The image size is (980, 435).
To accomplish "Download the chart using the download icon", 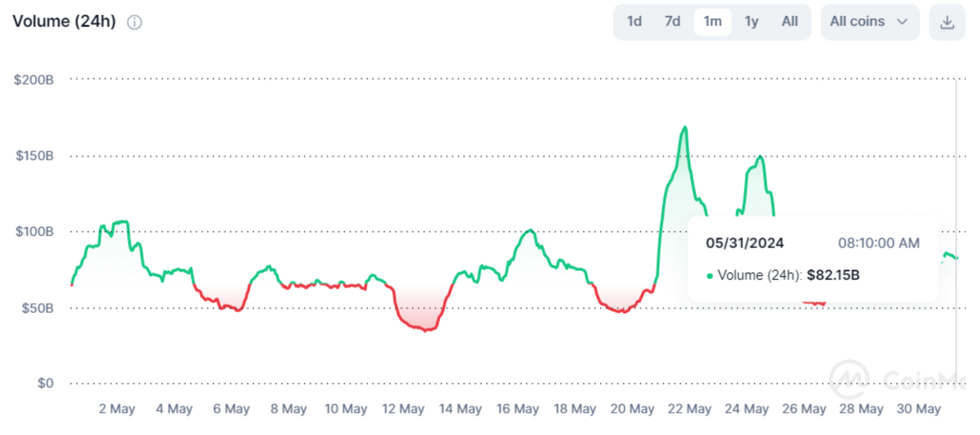I will click(x=947, y=22).
